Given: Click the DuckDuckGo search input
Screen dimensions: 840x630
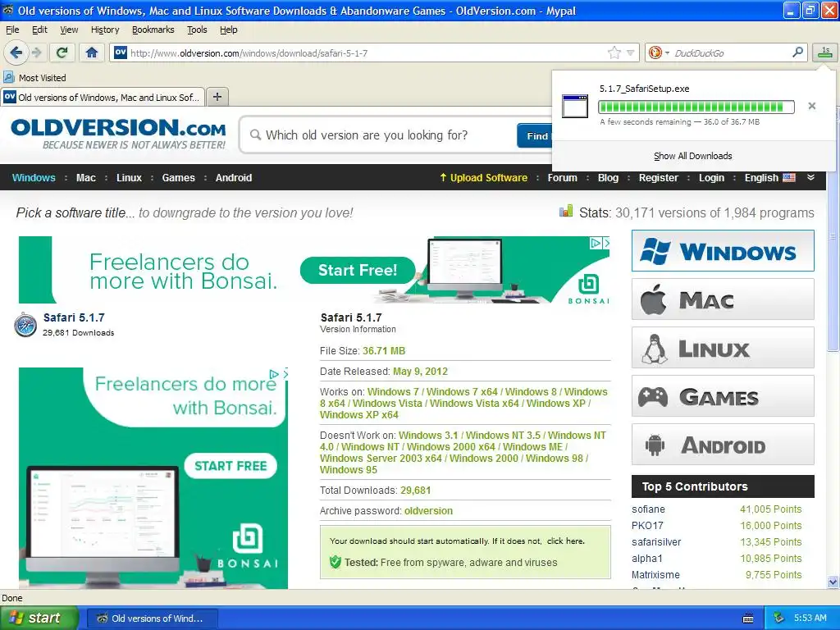Looking at the screenshot, I should tap(731, 52).
